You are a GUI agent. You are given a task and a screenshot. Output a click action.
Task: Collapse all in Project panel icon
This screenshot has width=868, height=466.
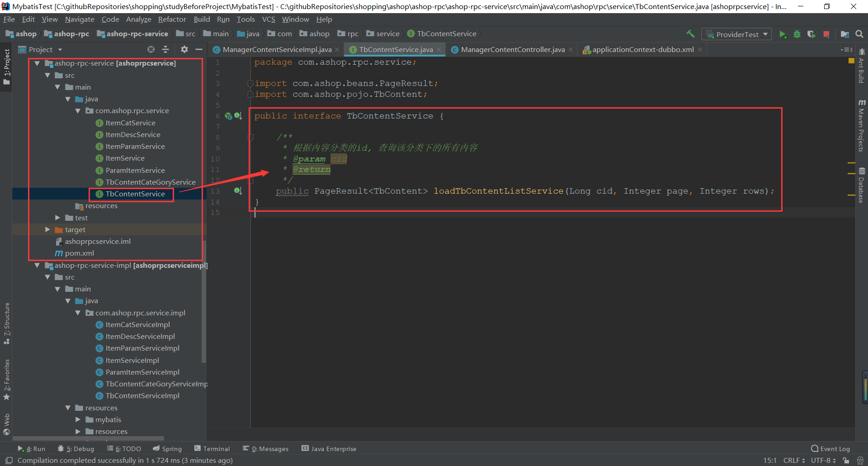pos(165,49)
